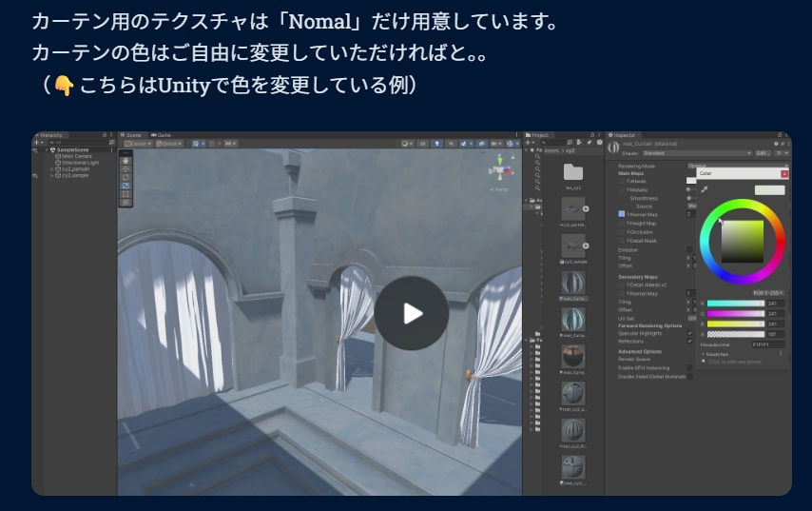Toggle scene audio icon
812x511 pixels.
click(x=452, y=144)
